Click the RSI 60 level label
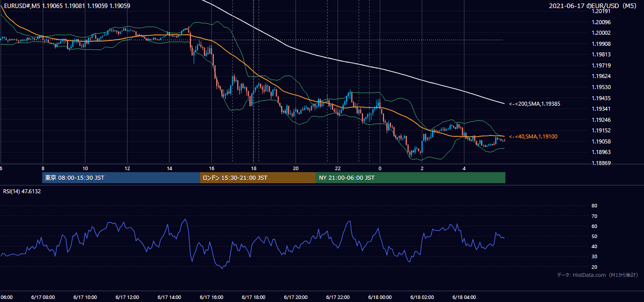 point(594,226)
